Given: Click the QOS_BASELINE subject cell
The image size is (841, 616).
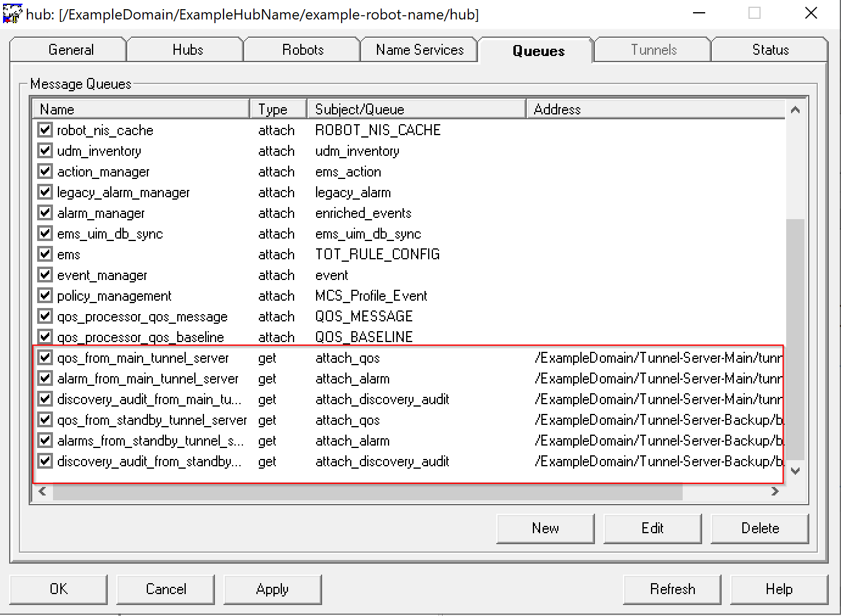Looking at the screenshot, I should pos(364,337).
